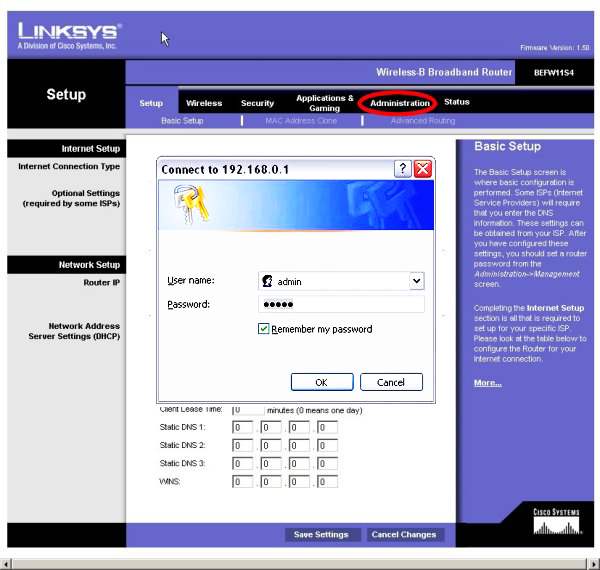
Task: Go to Applications & Gaming tab
Action: pos(325,103)
